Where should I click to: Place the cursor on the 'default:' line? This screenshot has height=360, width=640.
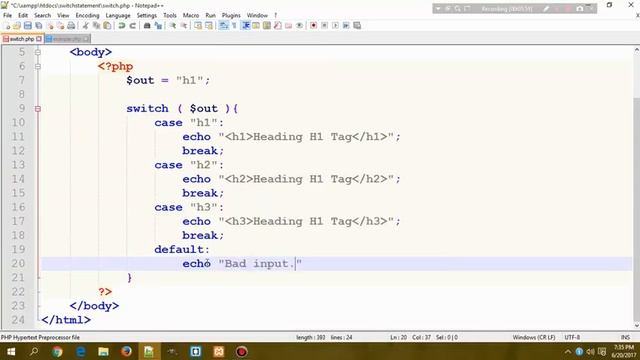182,249
